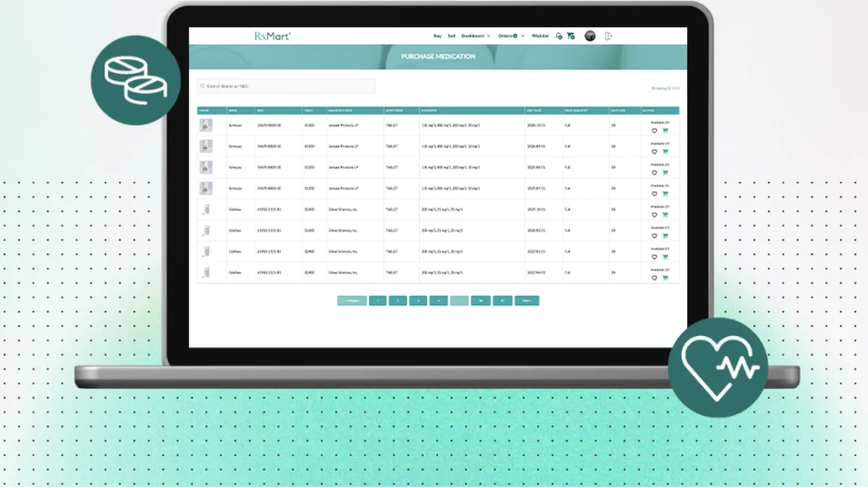Go to page 2 in pagination
This screenshot has width=868, height=488.
[x=398, y=301]
